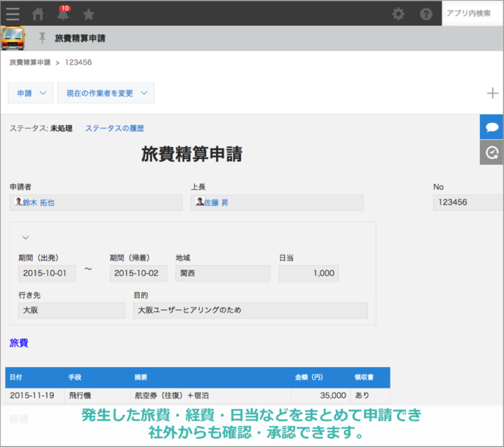Open the history clock side panel

492,152
